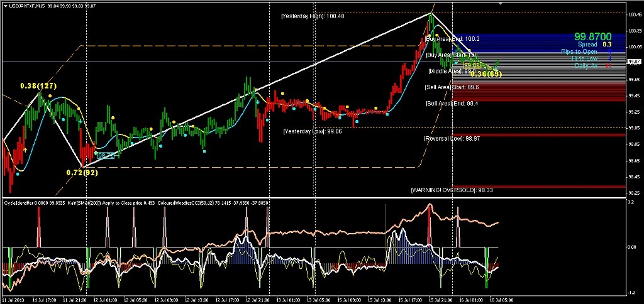The image size is (644, 304).
Task: Select the [Yesterday High]: 100.48 label
Action: [313, 16]
